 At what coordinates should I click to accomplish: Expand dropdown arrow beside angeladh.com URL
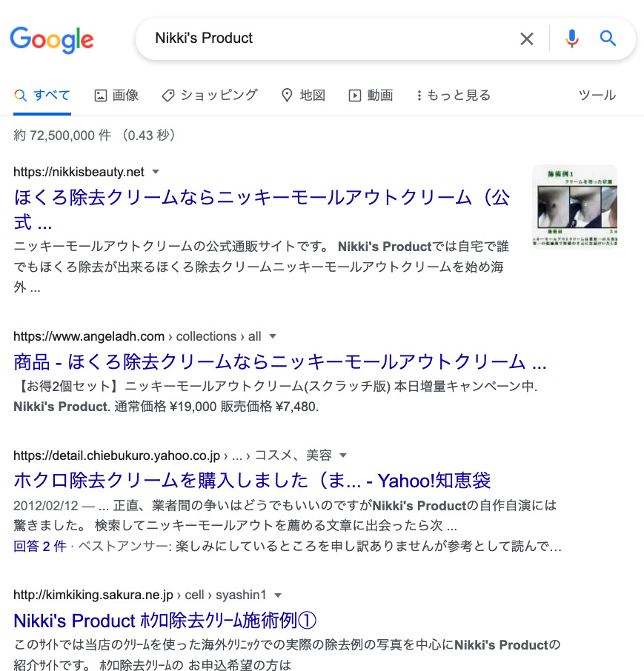(272, 337)
